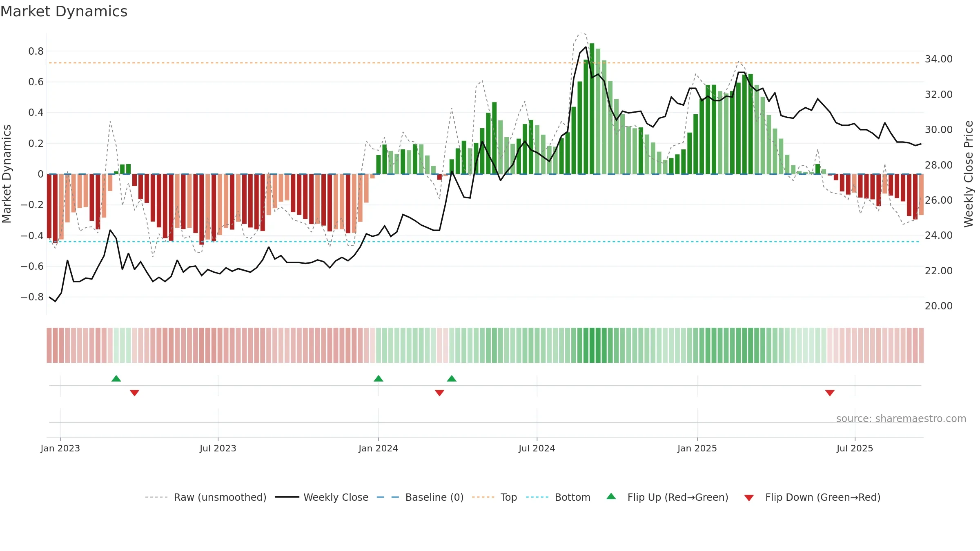The width and height of the screenshot is (980, 551).
Task: Toggle Flip Down (Green→Red) legend entry
Action: [x=812, y=497]
